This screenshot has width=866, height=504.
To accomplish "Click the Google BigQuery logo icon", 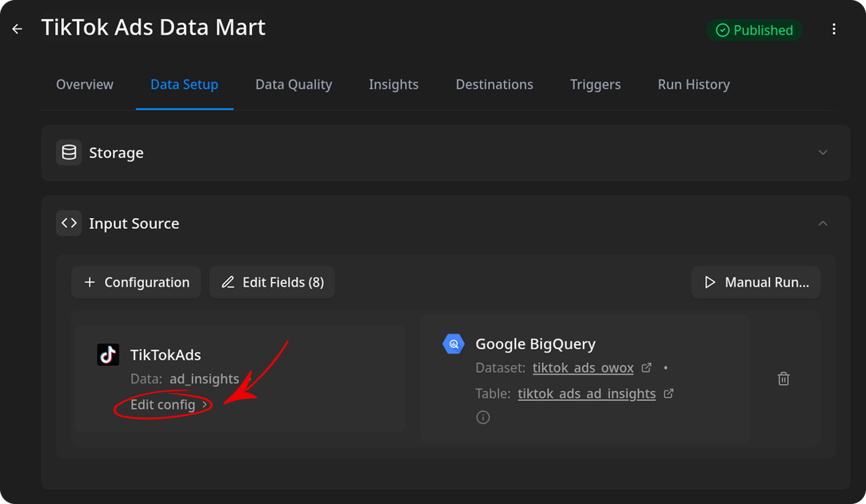I will 454,344.
